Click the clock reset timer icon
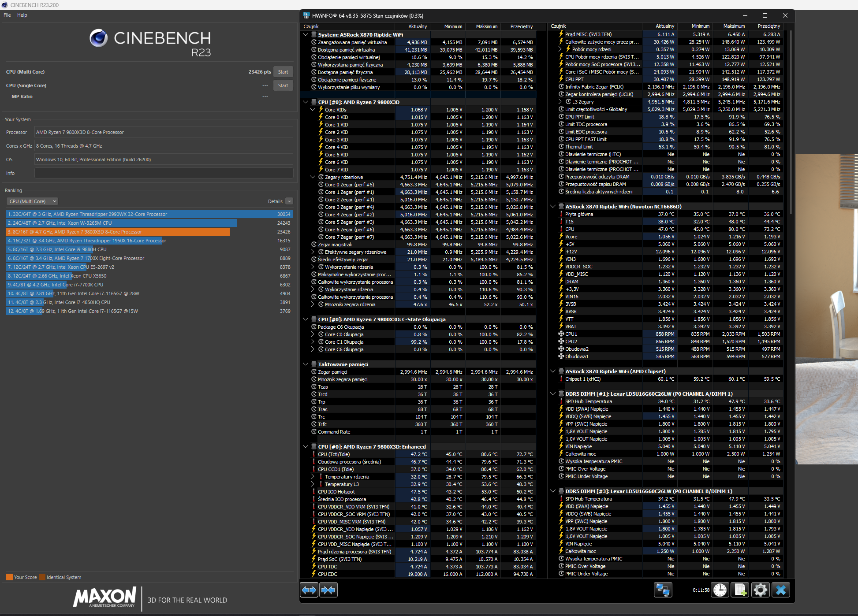The width and height of the screenshot is (858, 616). 720,590
